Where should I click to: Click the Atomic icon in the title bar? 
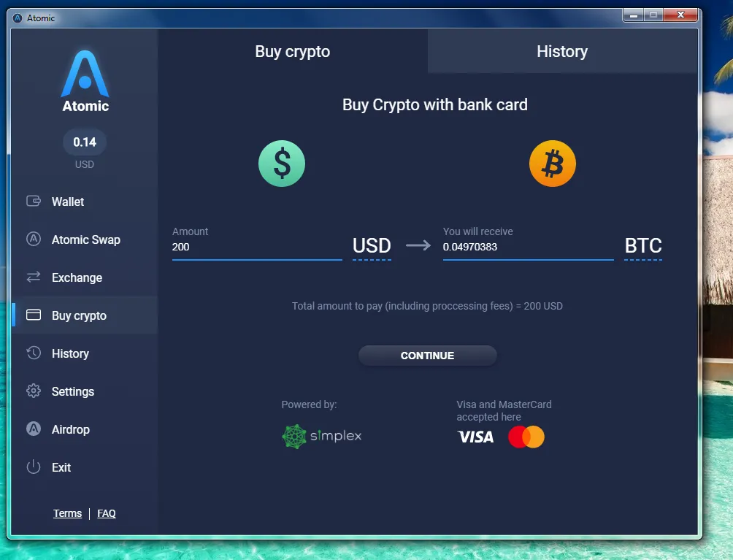[18, 18]
